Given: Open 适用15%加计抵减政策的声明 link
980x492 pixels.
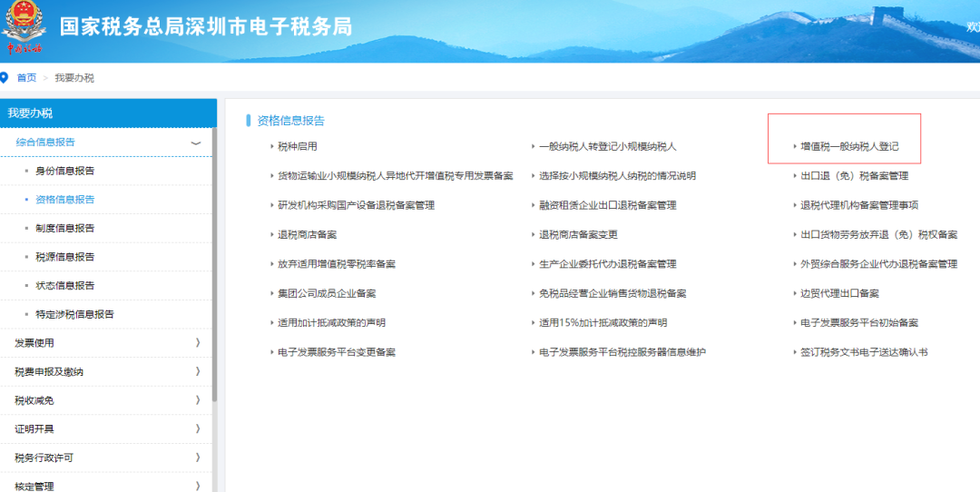Looking at the screenshot, I should 603,322.
